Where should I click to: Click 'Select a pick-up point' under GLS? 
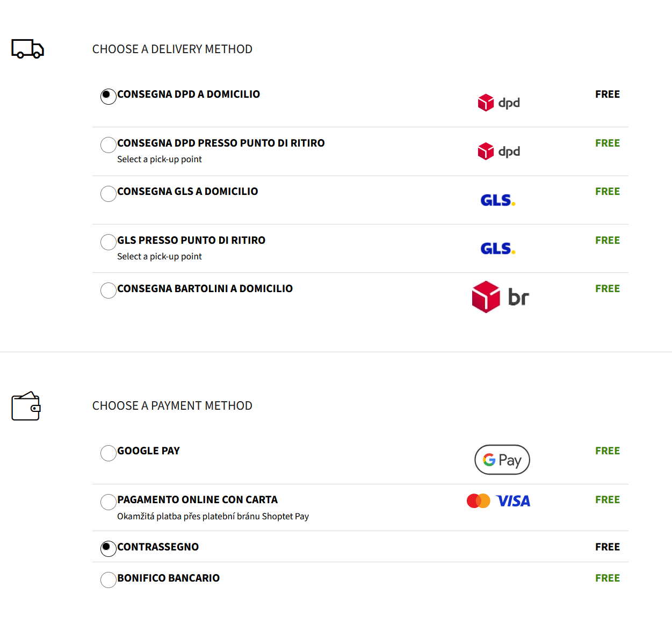point(160,257)
